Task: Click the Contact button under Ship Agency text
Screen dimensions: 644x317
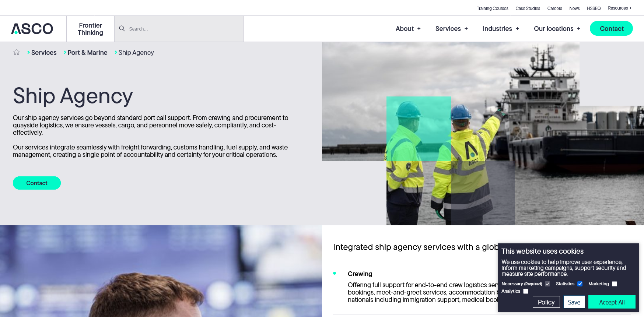Action: coord(37,183)
